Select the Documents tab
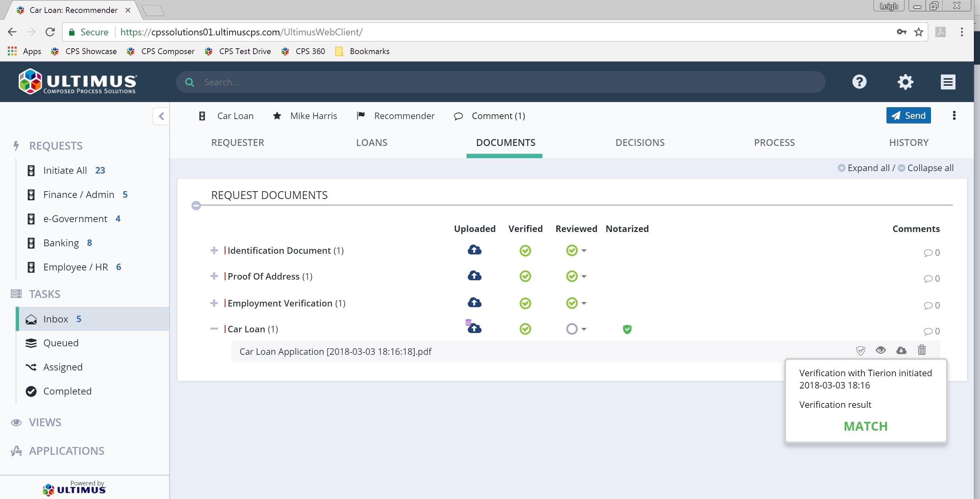 [505, 143]
